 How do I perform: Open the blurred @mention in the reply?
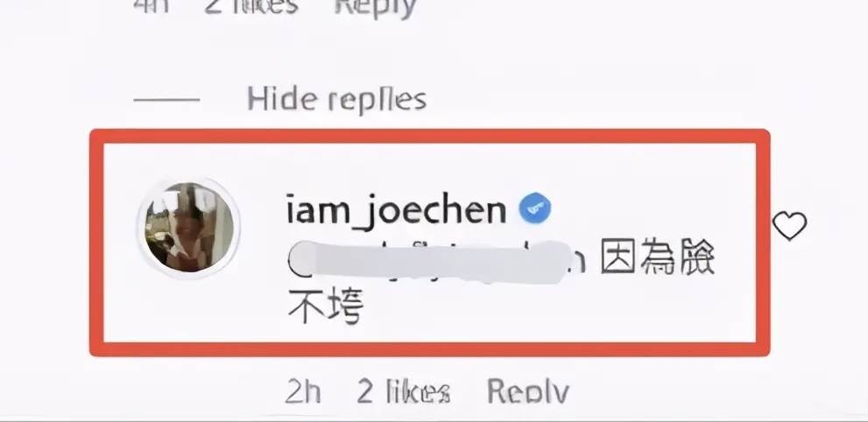(x=436, y=262)
